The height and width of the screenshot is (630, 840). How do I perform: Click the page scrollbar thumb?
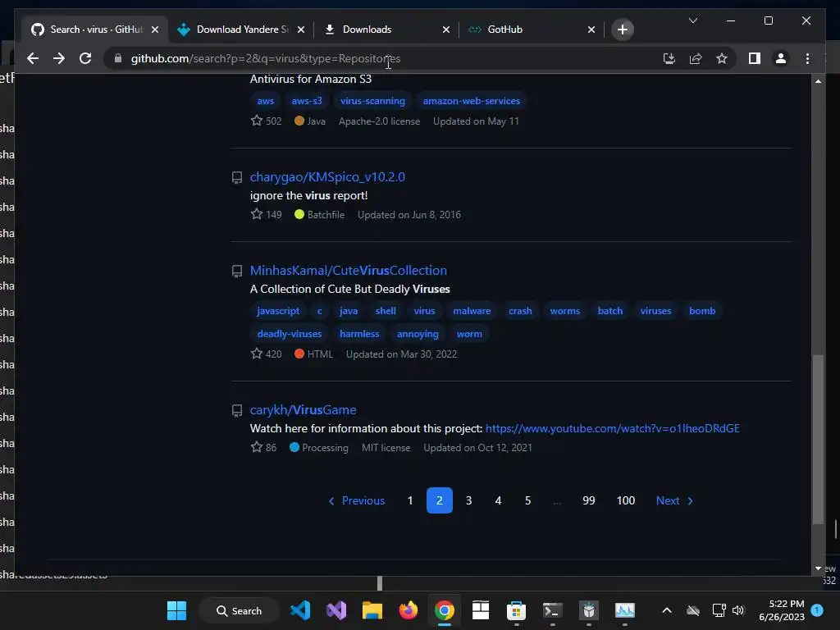[x=818, y=440]
